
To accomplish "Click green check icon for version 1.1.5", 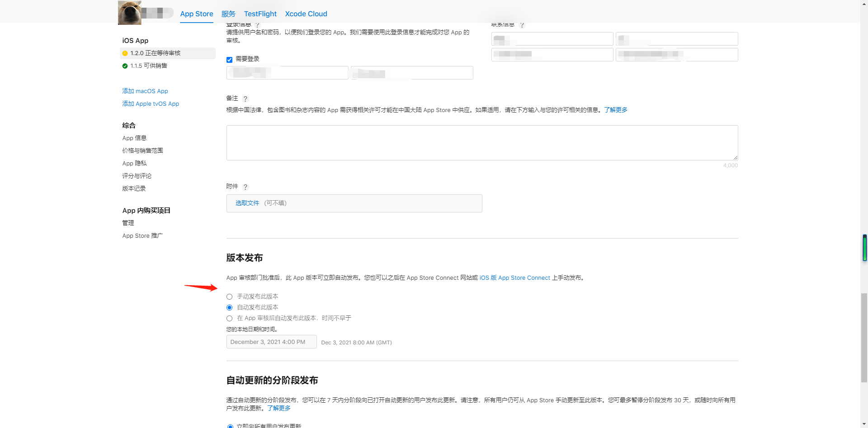I will coord(125,66).
